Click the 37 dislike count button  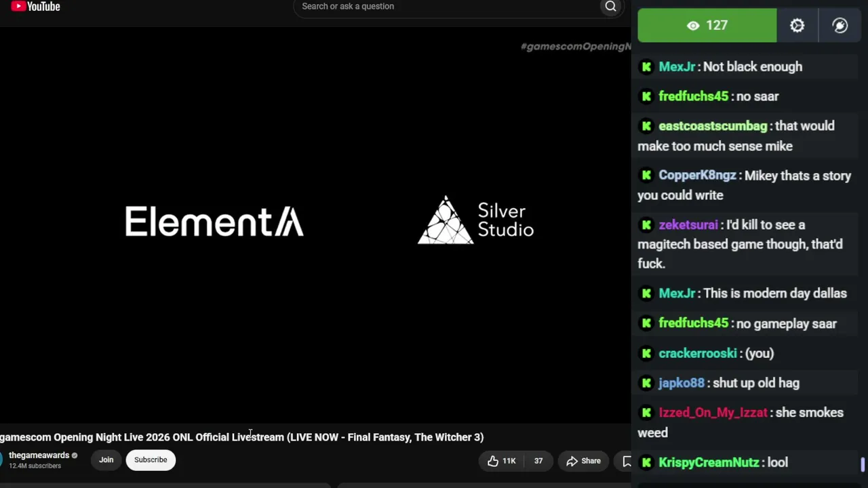[538, 461]
